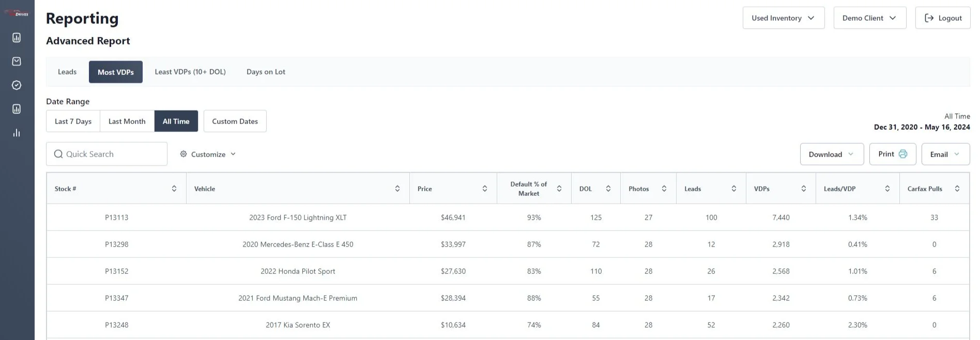Select Last 7 Days date range

click(x=73, y=121)
